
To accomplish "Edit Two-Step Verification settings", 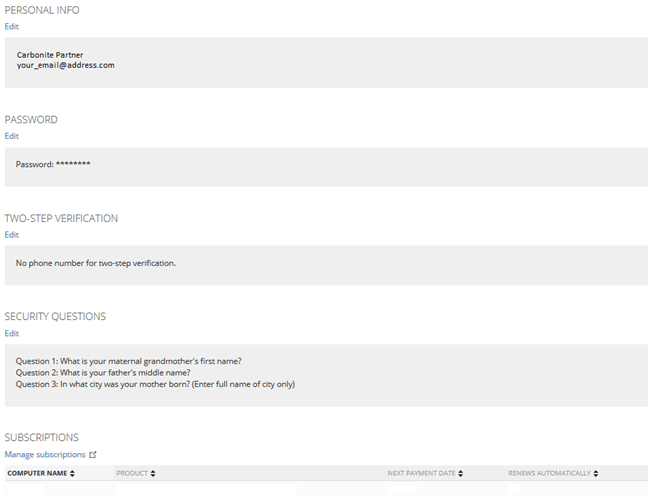I will 11,235.
